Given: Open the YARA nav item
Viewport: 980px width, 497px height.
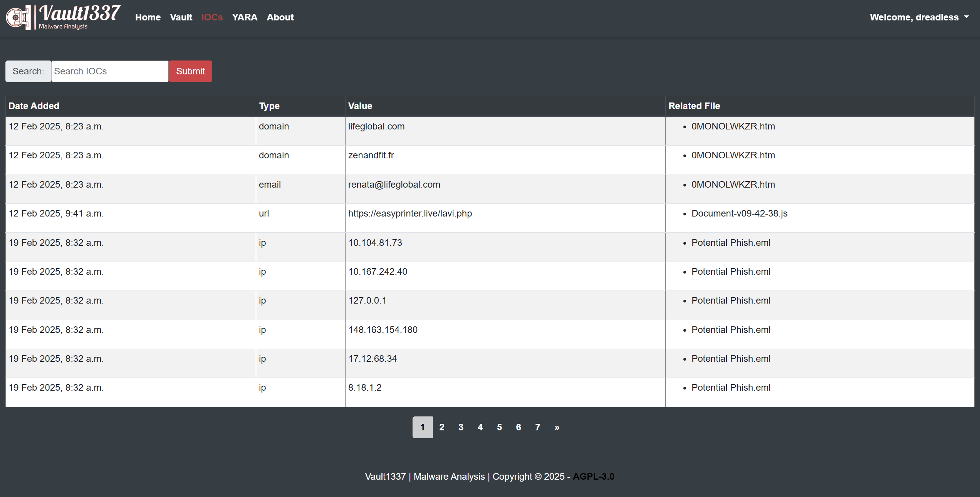Looking at the screenshot, I should 244,17.
